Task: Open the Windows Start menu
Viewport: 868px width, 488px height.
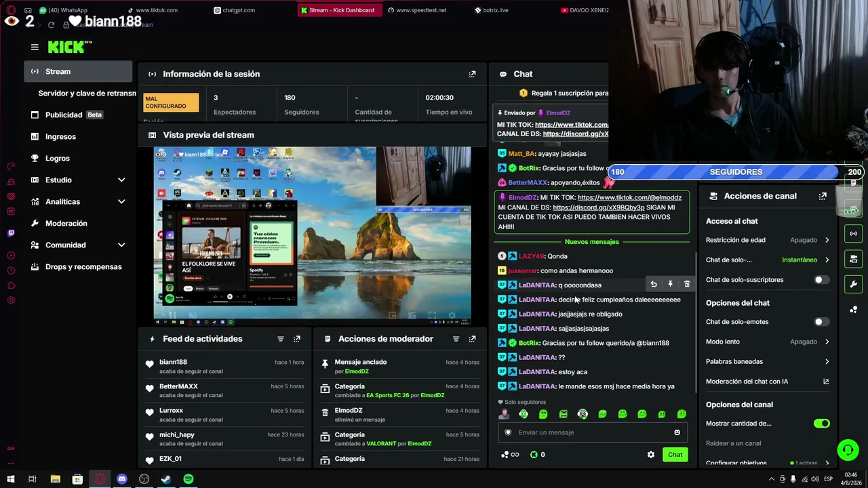Action: 10,479
